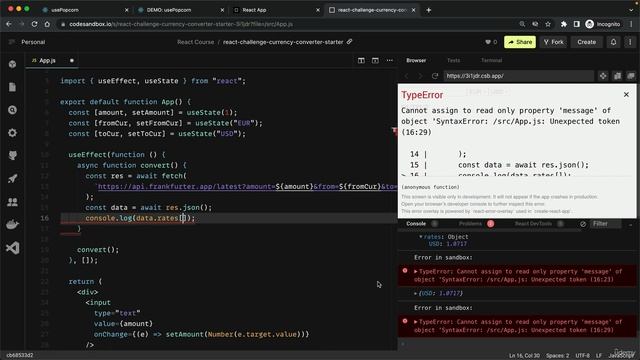This screenshot has width=640, height=360.
Task: Expand the last TypeError console message (16:29)
Action: click(416, 322)
